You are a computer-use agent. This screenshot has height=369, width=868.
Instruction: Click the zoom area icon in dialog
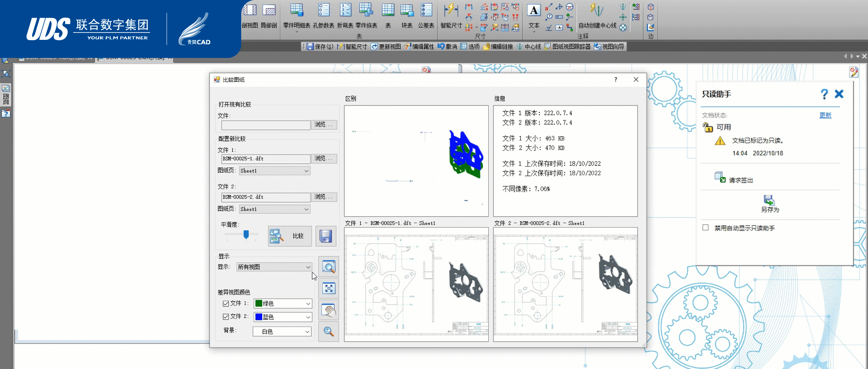pyautogui.click(x=328, y=267)
